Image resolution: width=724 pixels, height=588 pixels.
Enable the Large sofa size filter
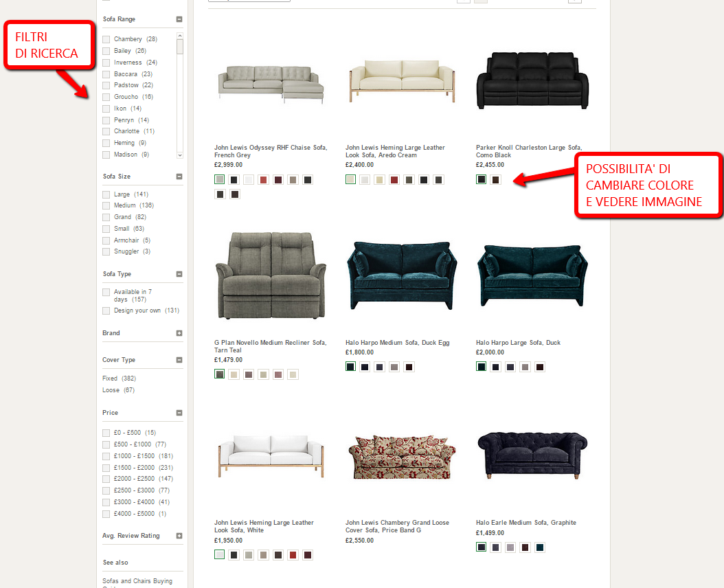[106, 194]
